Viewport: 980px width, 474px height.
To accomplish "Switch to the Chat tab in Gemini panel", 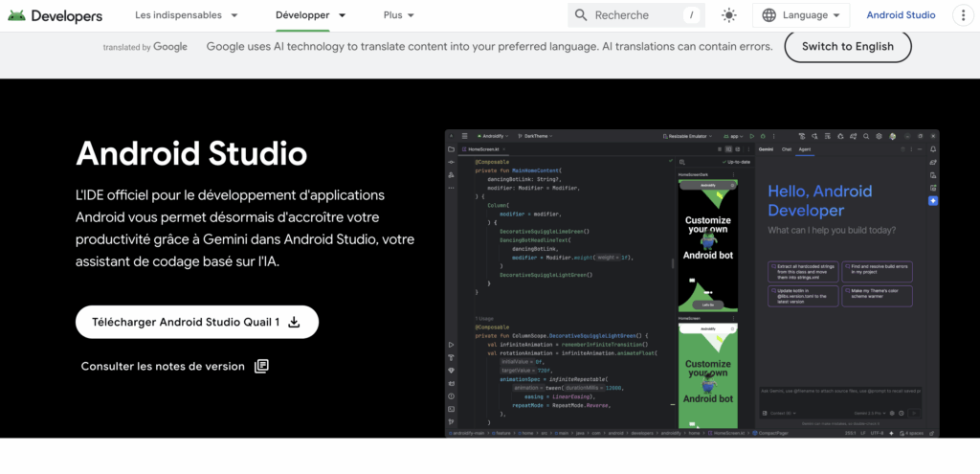I will pos(787,149).
